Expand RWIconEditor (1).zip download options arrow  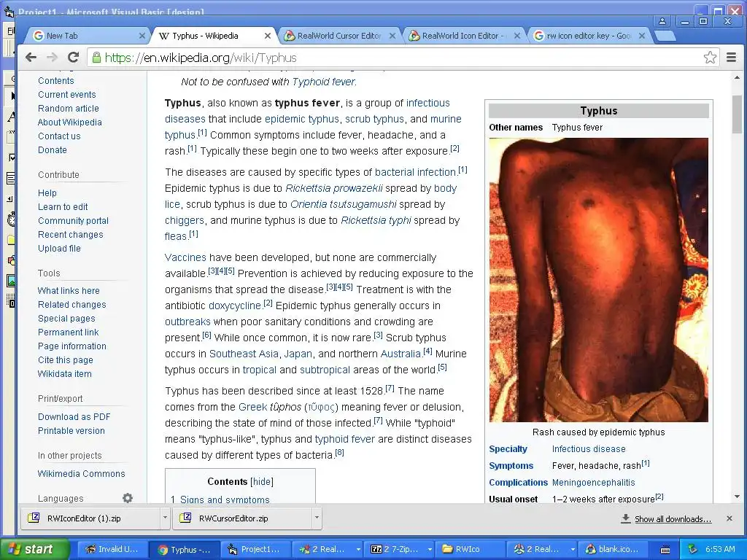165,518
